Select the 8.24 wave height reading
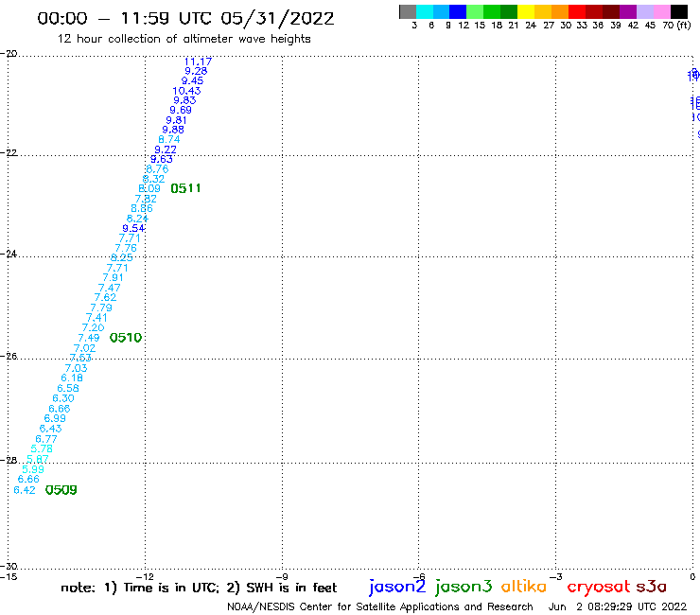Viewport: 700px width, 615px height. pyautogui.click(x=137, y=219)
